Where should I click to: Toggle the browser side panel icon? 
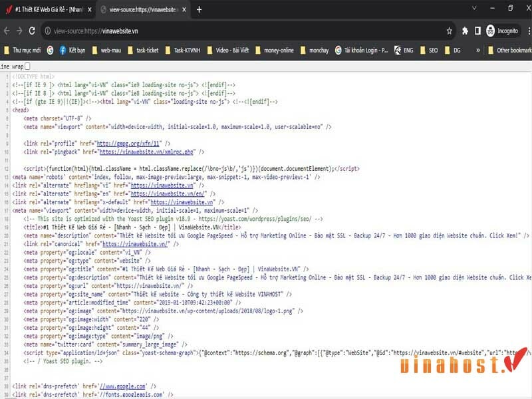477,31
